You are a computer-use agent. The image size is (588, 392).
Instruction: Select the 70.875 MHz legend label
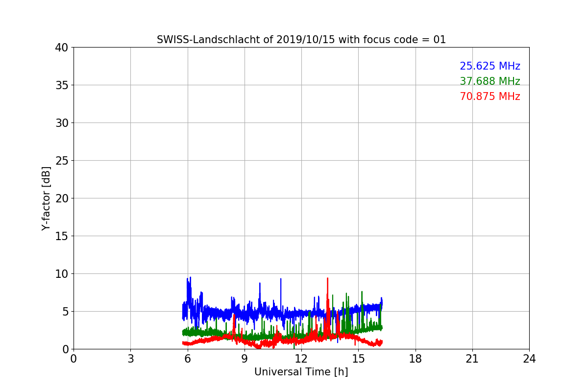click(490, 97)
